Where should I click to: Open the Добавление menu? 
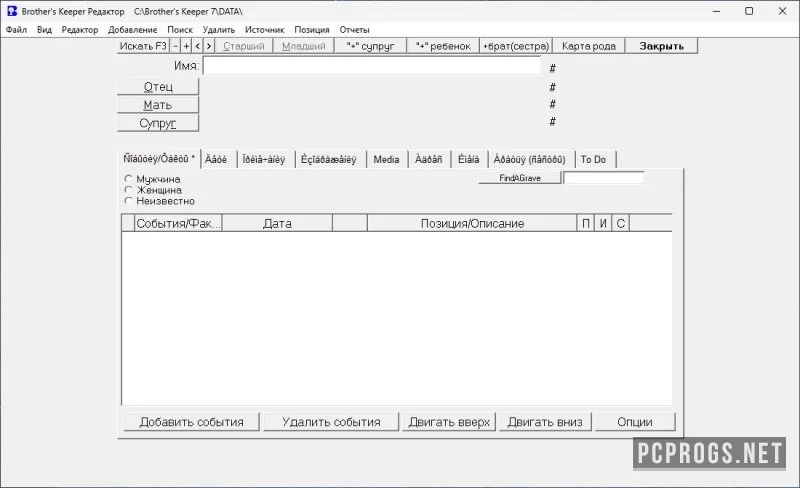133,30
